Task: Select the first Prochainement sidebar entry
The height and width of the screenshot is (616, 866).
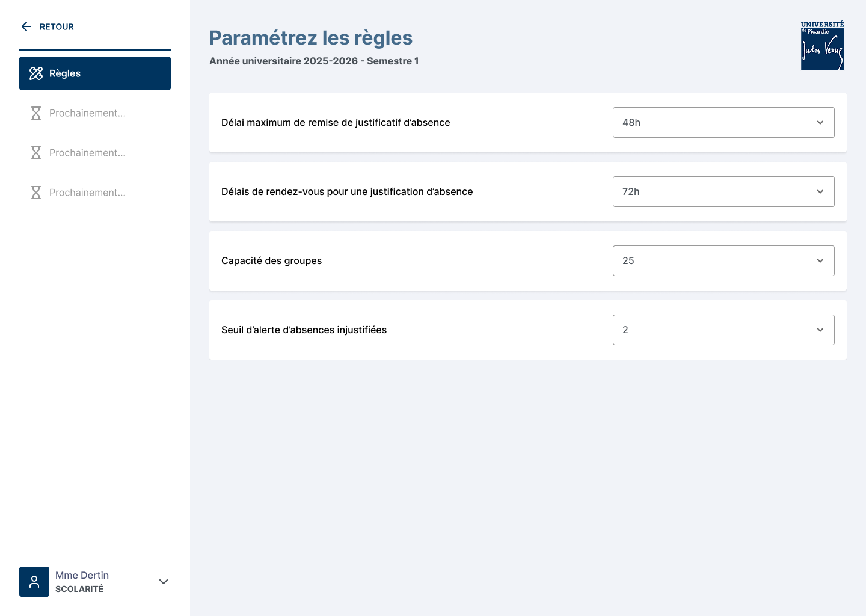Action: 87,113
